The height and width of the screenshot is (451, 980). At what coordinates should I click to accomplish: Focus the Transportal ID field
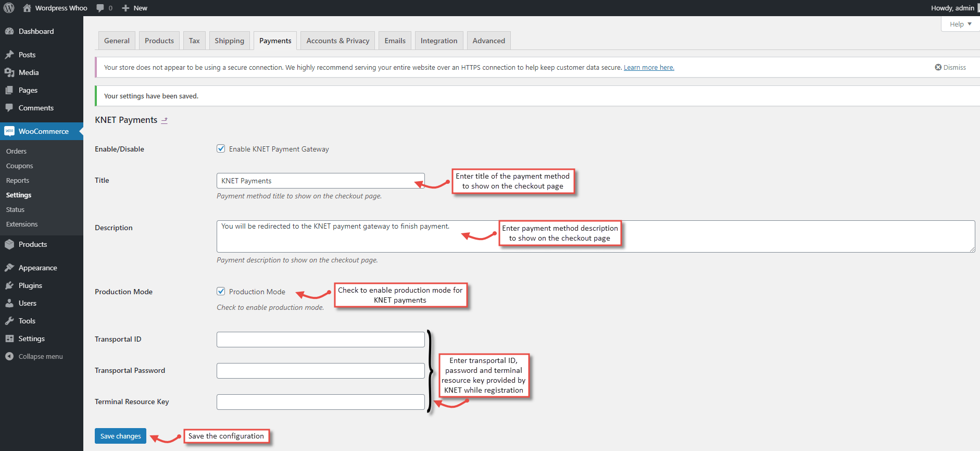click(321, 340)
